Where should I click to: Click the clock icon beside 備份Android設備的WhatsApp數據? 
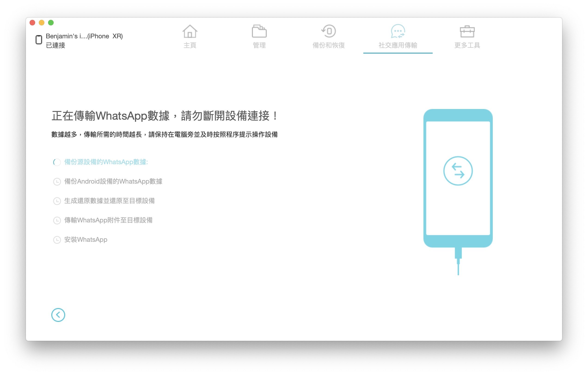pos(57,181)
